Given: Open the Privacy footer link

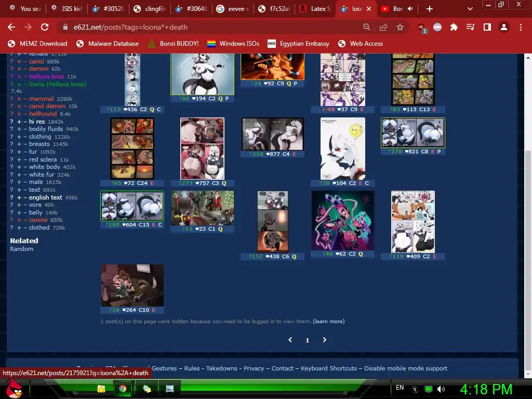Looking at the screenshot, I should click(x=254, y=368).
